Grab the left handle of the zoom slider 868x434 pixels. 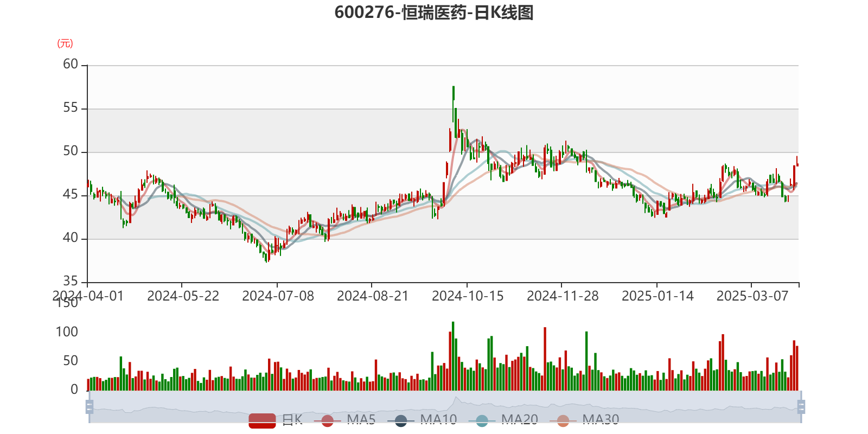[90, 407]
